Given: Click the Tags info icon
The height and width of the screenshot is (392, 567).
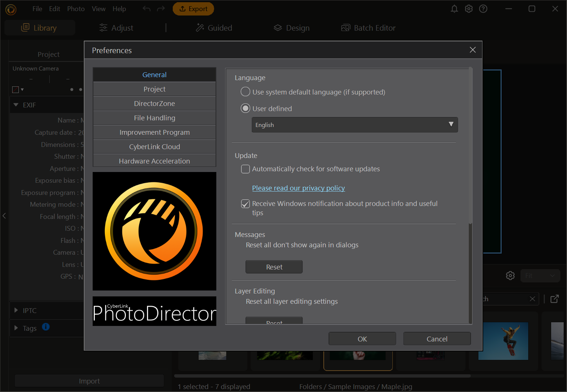Looking at the screenshot, I should coord(46,327).
